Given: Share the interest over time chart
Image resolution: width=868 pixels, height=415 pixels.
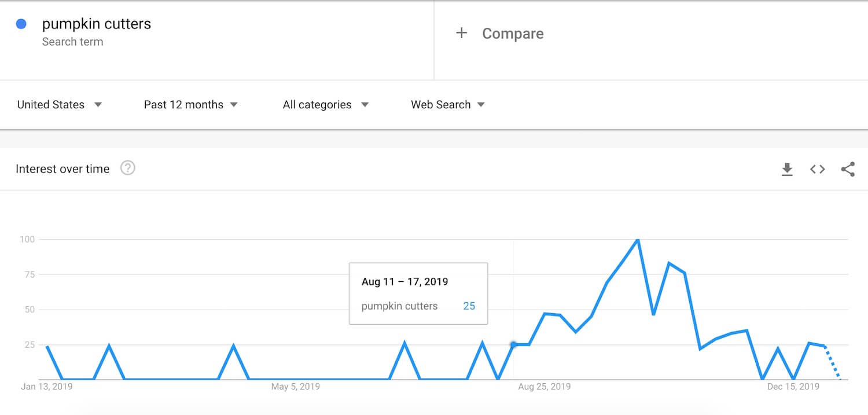Looking at the screenshot, I should 848,169.
